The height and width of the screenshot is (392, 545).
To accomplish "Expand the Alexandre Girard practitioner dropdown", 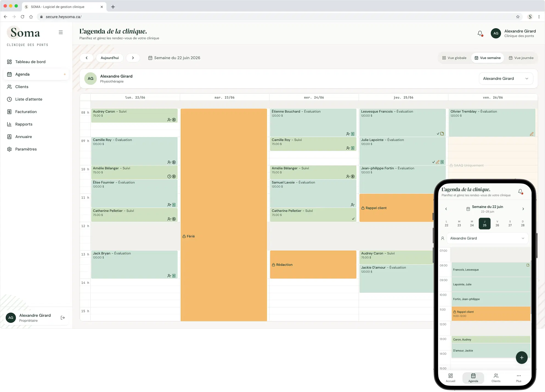I will pyautogui.click(x=506, y=79).
